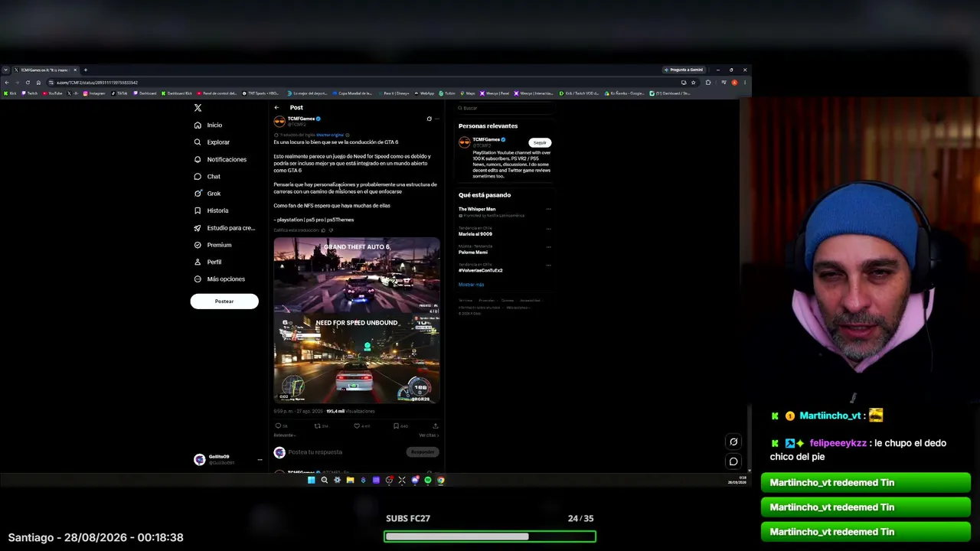Screen dimensions: 980x551
Task: Click Pregunta a Gemini button
Action: (684, 70)
